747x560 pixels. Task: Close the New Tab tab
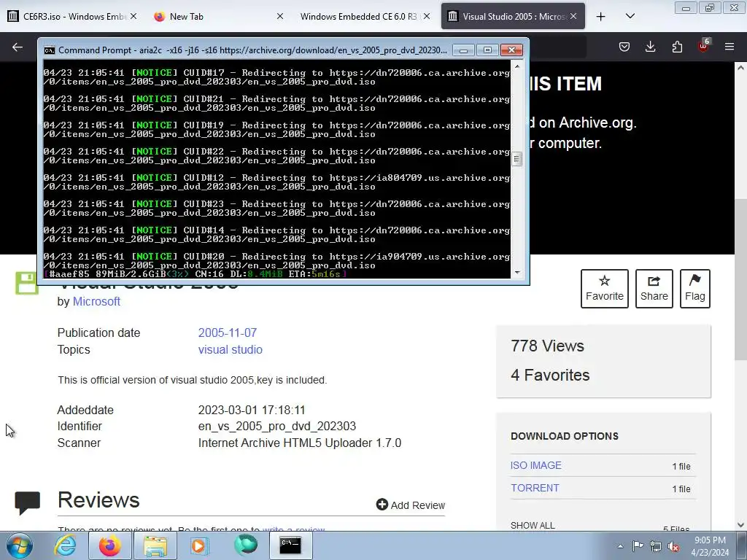click(x=280, y=16)
